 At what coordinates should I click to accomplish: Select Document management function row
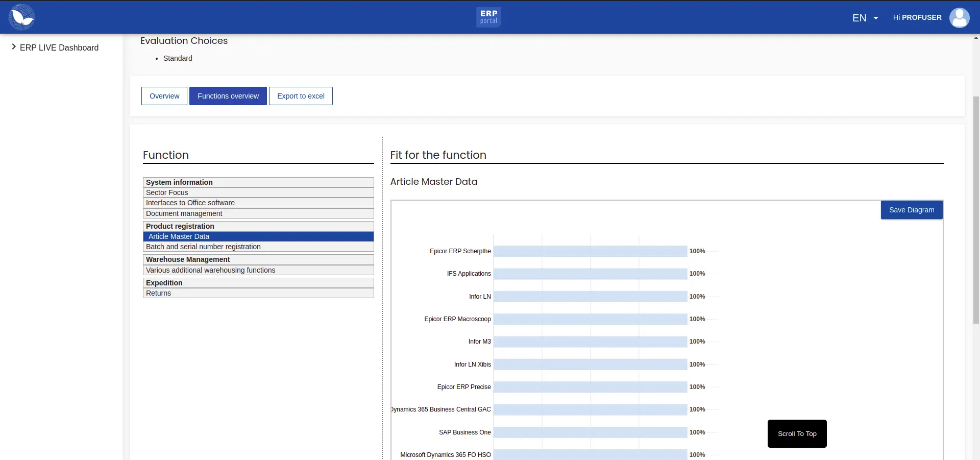pyautogui.click(x=258, y=213)
